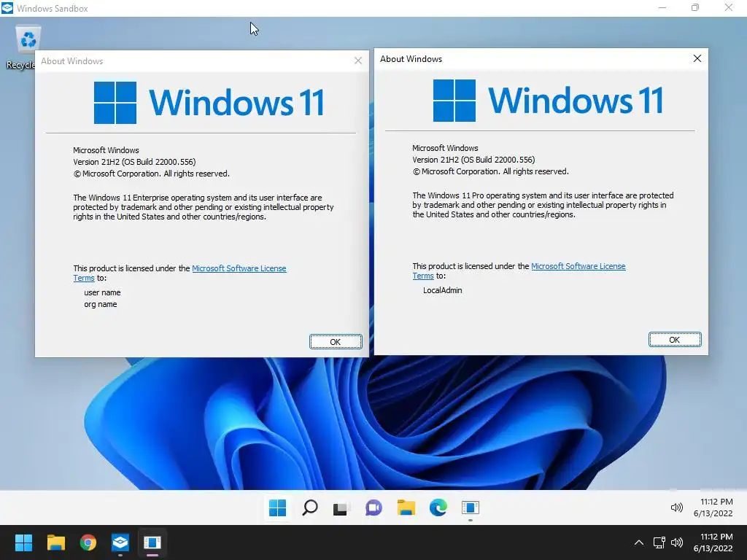Open host network status tray icon
The height and width of the screenshot is (560, 747).
[x=659, y=542]
